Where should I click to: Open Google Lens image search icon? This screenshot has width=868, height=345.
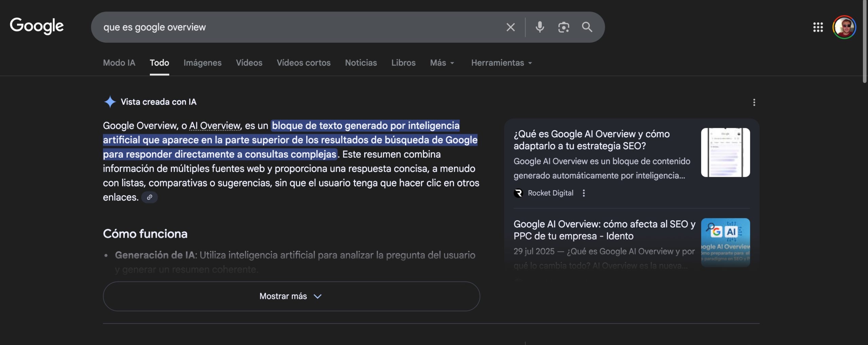tap(564, 27)
